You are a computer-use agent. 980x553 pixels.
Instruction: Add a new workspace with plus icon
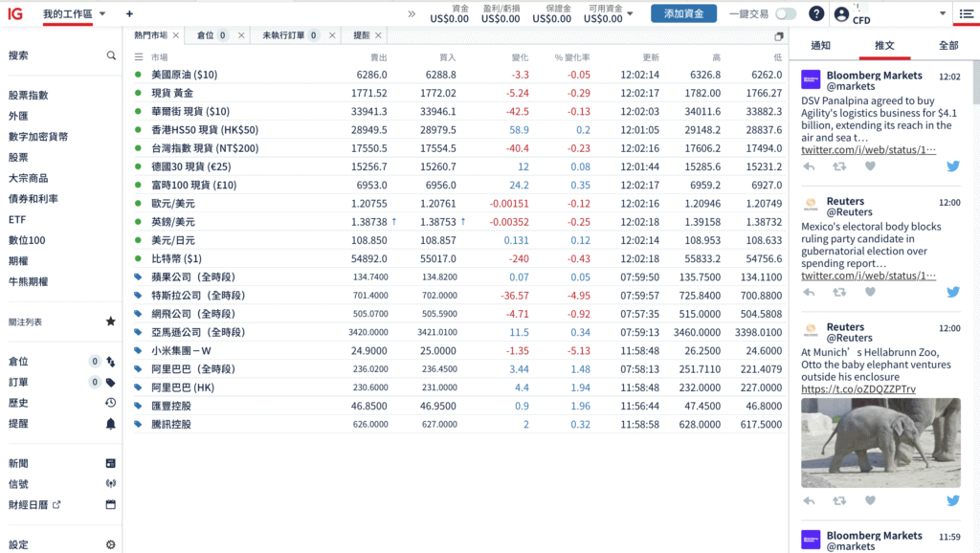129,13
